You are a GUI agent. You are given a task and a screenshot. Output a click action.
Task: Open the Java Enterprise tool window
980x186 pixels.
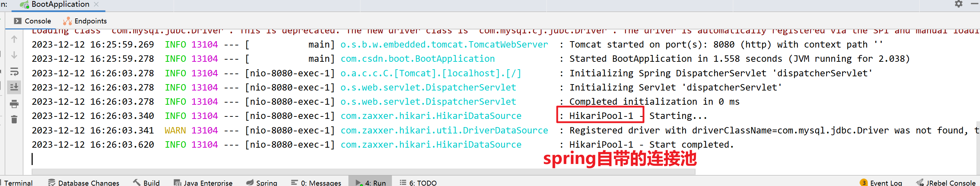203,182
